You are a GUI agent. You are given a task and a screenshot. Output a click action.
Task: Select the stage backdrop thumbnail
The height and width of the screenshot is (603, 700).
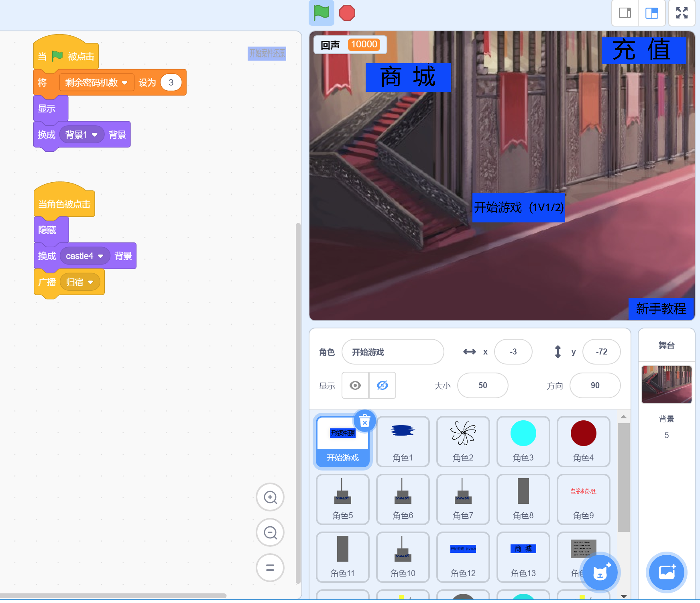[666, 384]
